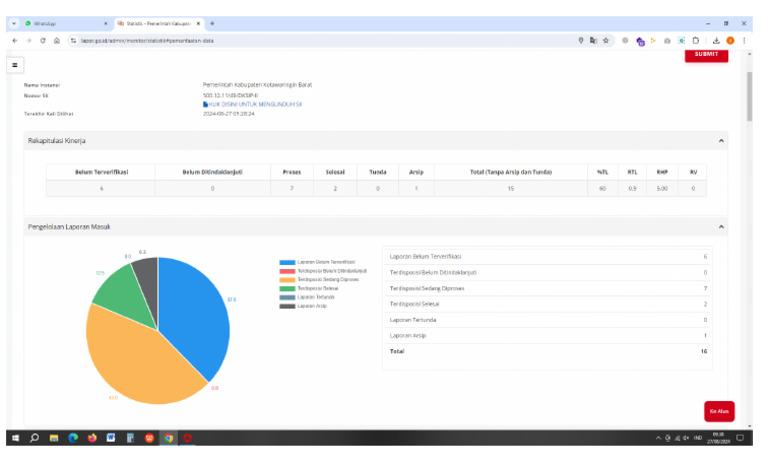
Task: Open the red Opera icon on taskbar
Action: click(187, 438)
